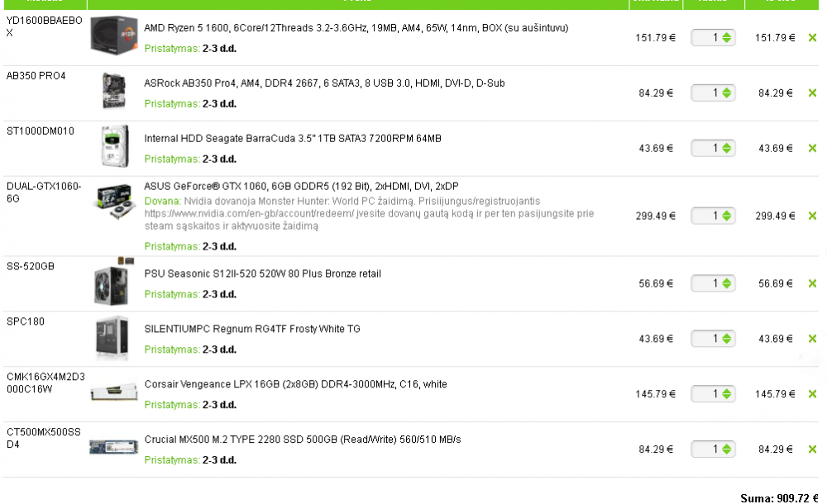Open the Seasonic power supply thumbnail

click(x=112, y=282)
